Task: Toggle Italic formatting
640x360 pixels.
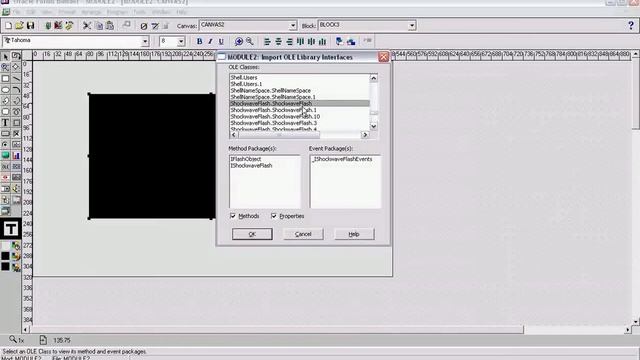Action: (210, 41)
